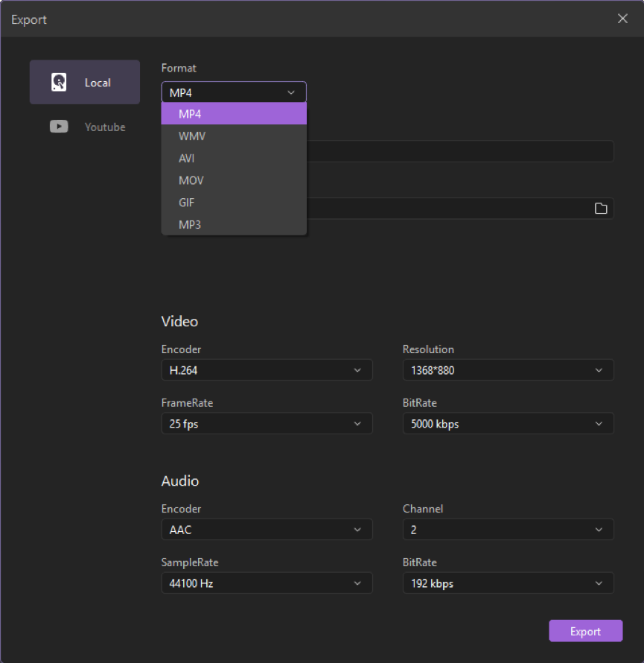Viewport: 644px width, 663px height.
Task: Open the SampleRate dropdown 44100 Hz
Action: pyautogui.click(x=267, y=583)
